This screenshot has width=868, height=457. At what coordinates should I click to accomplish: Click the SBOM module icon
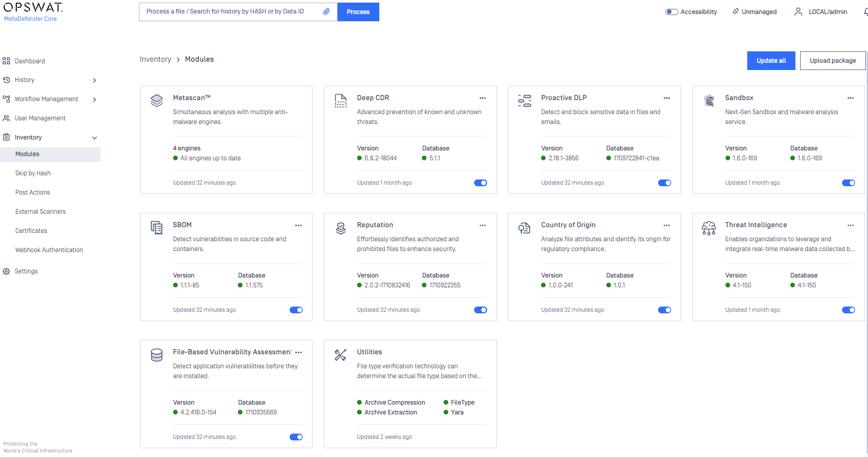coord(156,228)
